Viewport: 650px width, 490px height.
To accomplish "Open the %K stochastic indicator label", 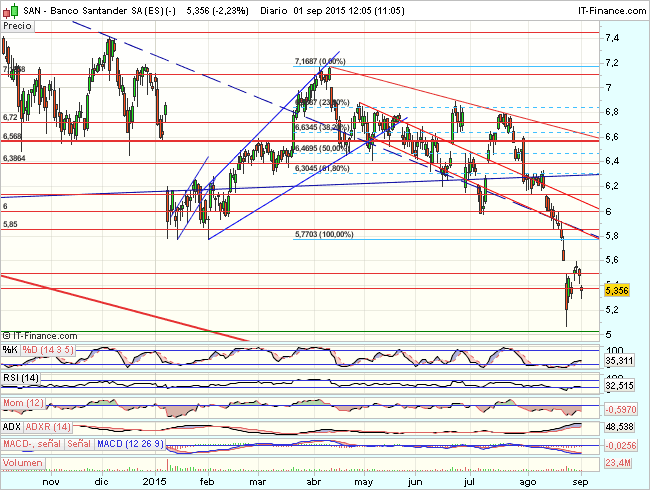I will tap(10, 350).
